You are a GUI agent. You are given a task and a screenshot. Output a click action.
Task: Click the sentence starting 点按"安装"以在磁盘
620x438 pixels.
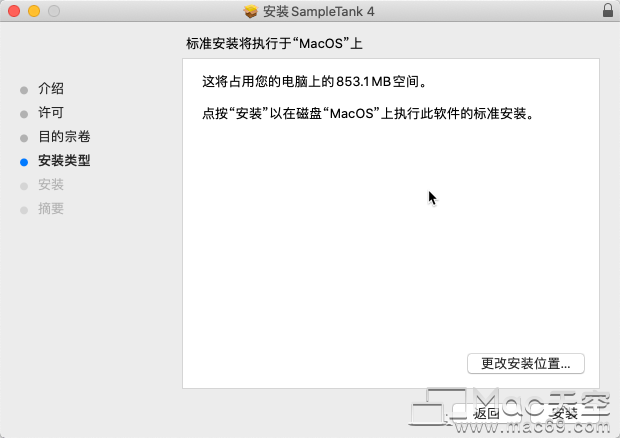pos(369,114)
